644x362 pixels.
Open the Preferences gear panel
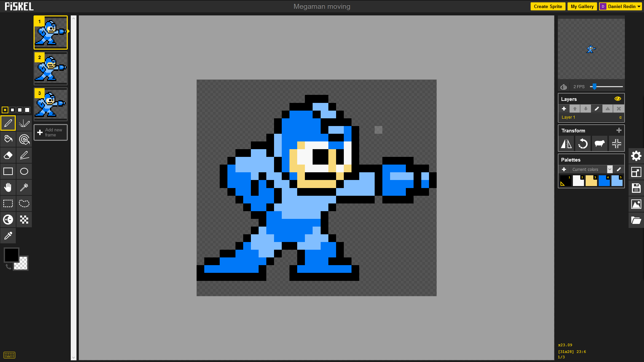tap(636, 156)
